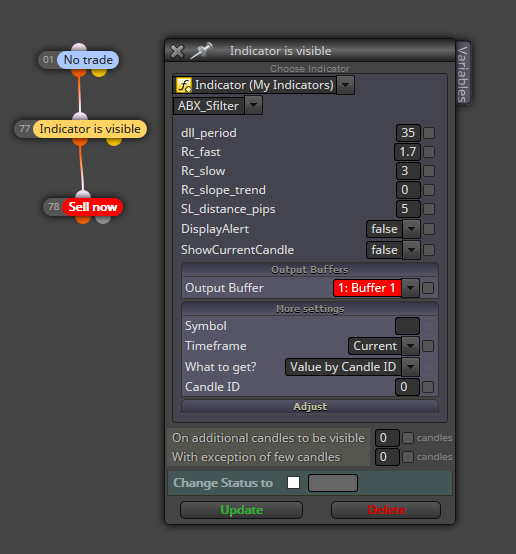Image resolution: width=516 pixels, height=554 pixels.
Task: Tick the checkbox next to ShowCurrentCandle
Action: [429, 250]
